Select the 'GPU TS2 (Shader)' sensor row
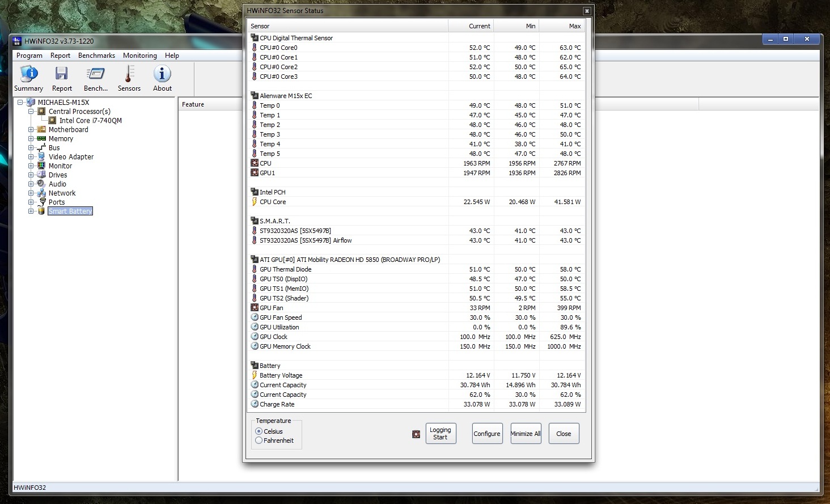The image size is (830, 504). pos(417,298)
